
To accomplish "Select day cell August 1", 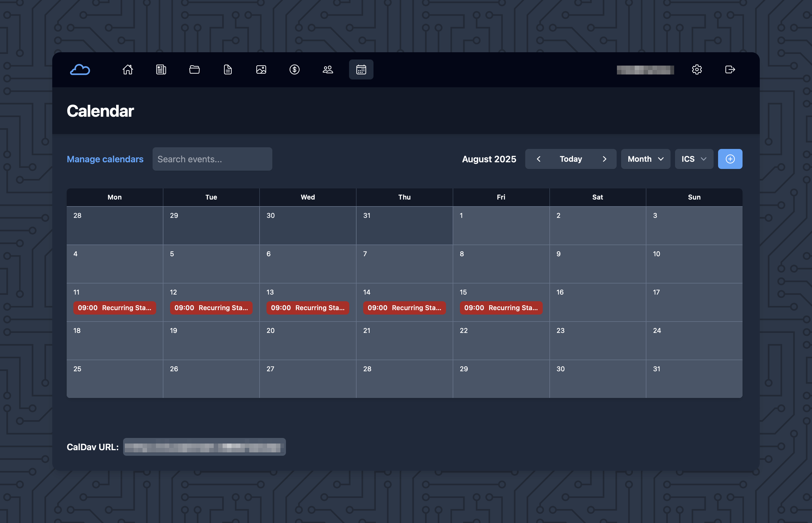I will pyautogui.click(x=501, y=225).
